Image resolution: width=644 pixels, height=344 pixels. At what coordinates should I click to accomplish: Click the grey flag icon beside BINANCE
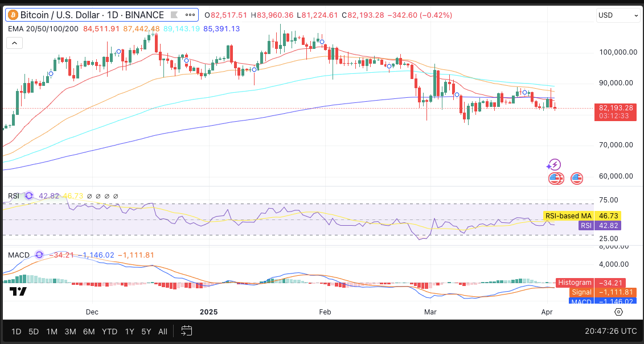[x=174, y=15]
